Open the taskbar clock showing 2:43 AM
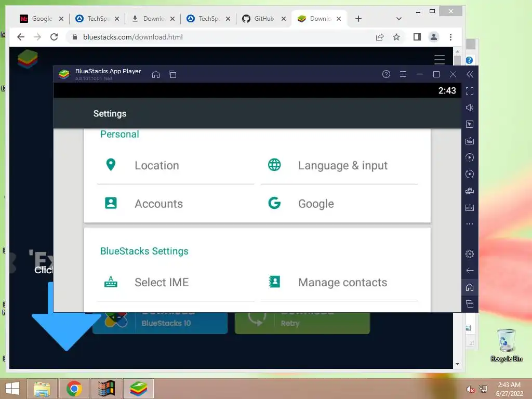The width and height of the screenshot is (532, 399). tap(509, 389)
